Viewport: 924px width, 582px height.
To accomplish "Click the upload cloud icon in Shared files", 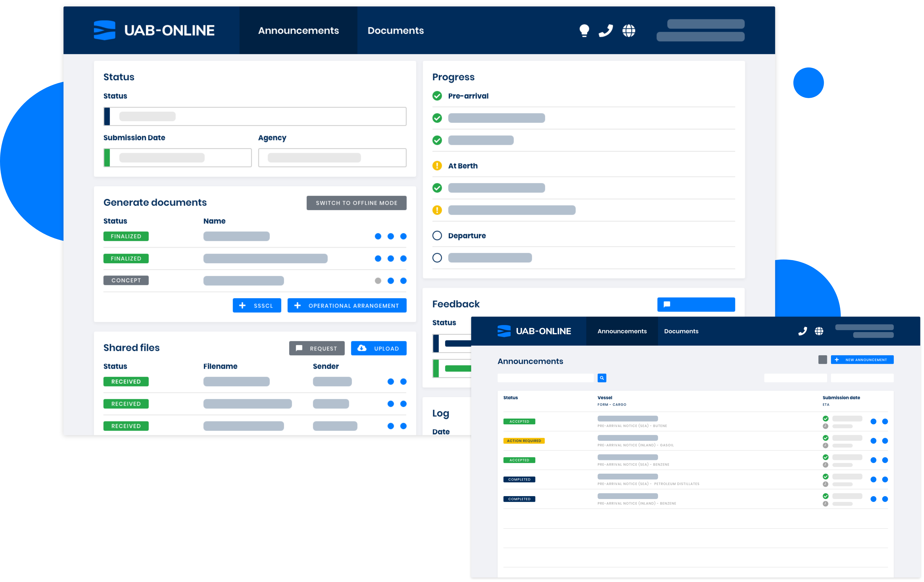I will [x=362, y=348].
